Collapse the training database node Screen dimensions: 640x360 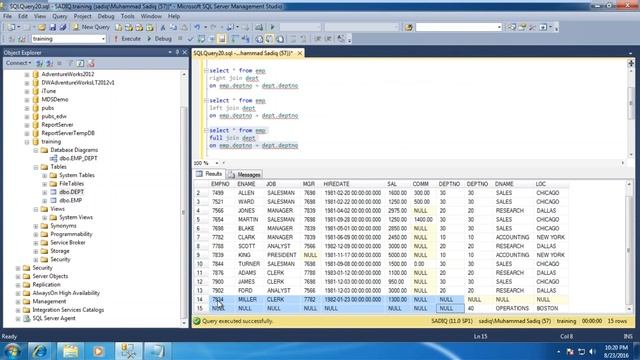(27, 142)
